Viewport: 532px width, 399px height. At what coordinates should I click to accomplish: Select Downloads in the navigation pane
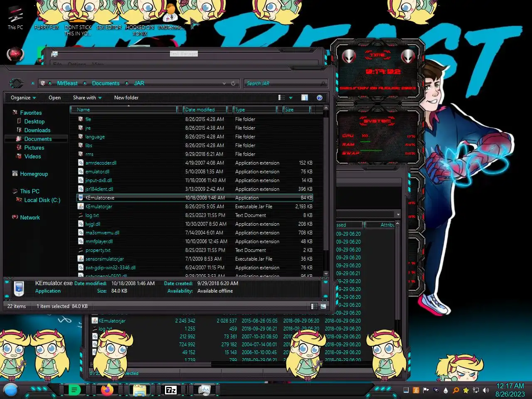tap(37, 131)
